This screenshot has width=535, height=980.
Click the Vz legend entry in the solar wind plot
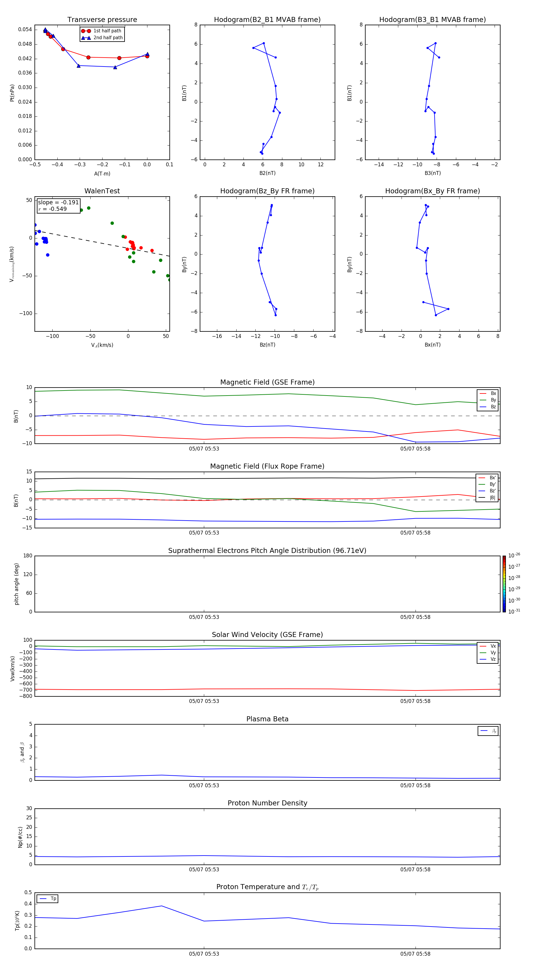[x=488, y=659]
